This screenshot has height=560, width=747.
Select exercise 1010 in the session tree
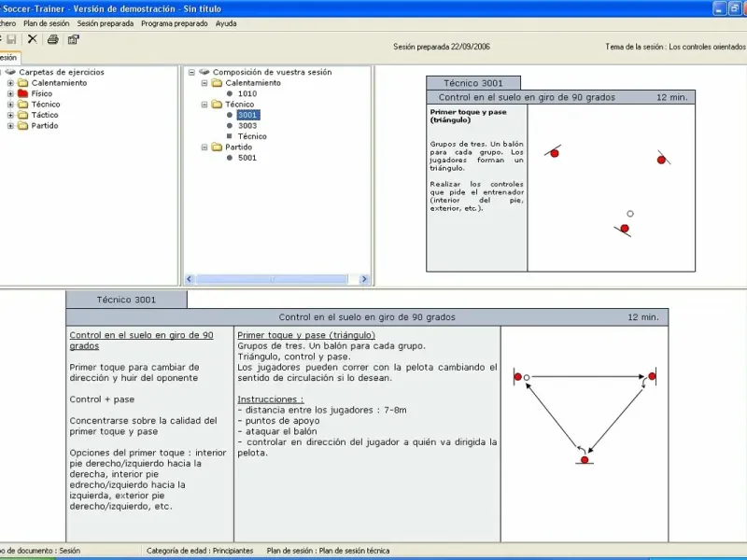tap(247, 94)
